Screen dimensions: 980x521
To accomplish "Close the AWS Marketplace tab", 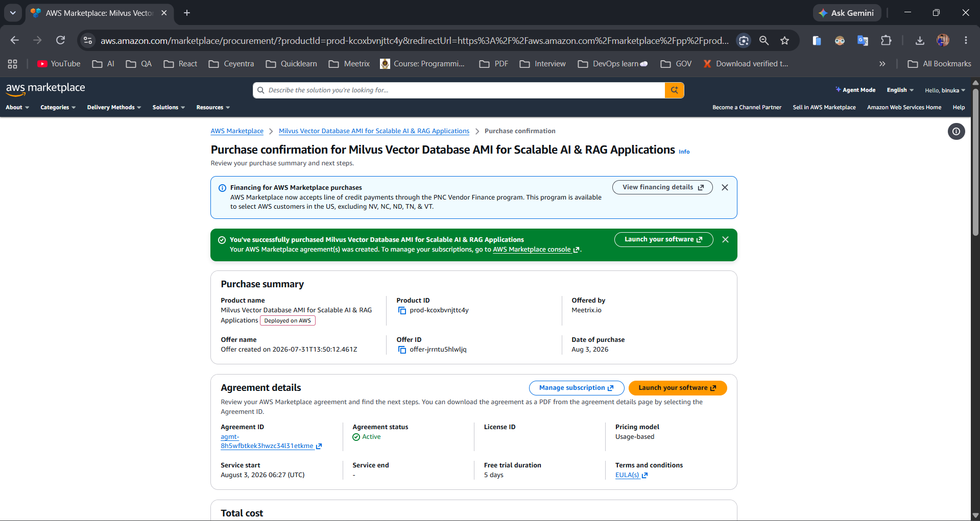I will pyautogui.click(x=164, y=13).
